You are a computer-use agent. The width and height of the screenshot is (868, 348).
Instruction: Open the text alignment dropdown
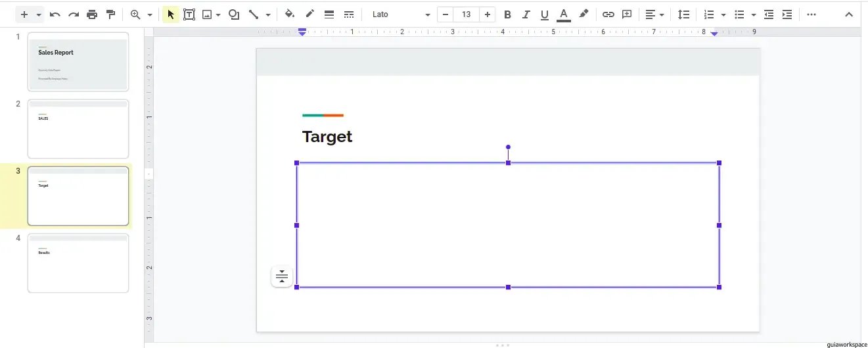(654, 14)
